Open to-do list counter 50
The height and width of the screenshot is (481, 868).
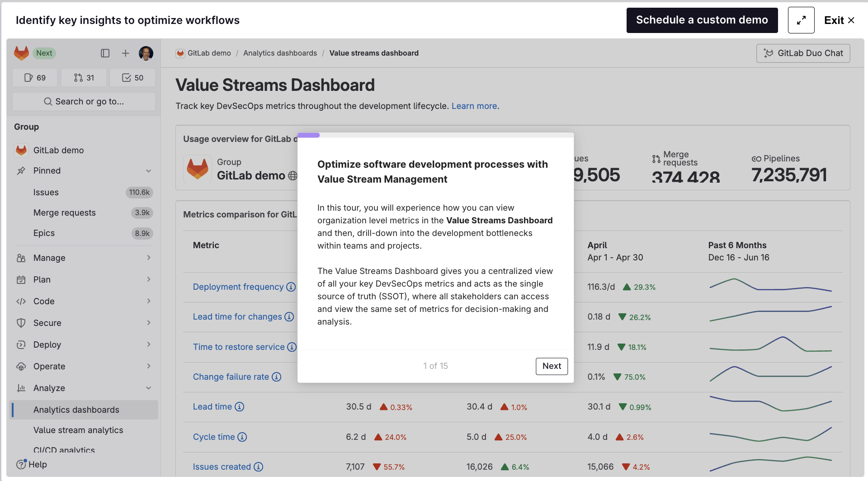coord(133,78)
